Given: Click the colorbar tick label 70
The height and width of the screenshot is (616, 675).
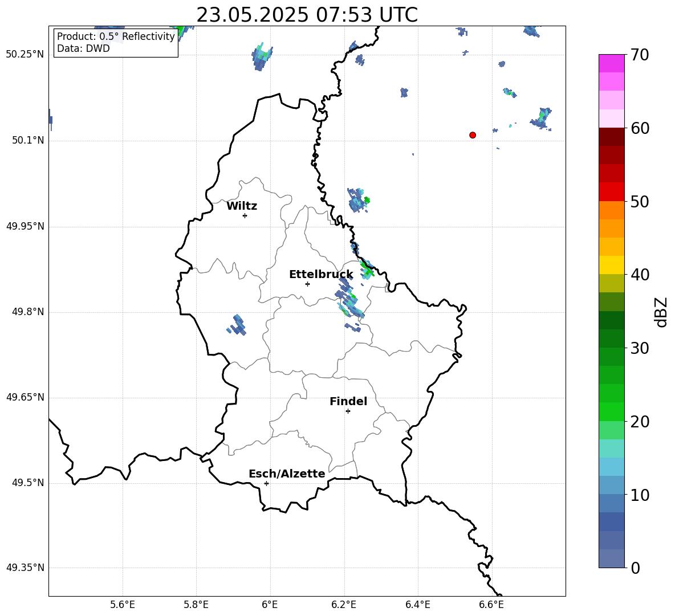Looking at the screenshot, I should pyautogui.click(x=640, y=55).
